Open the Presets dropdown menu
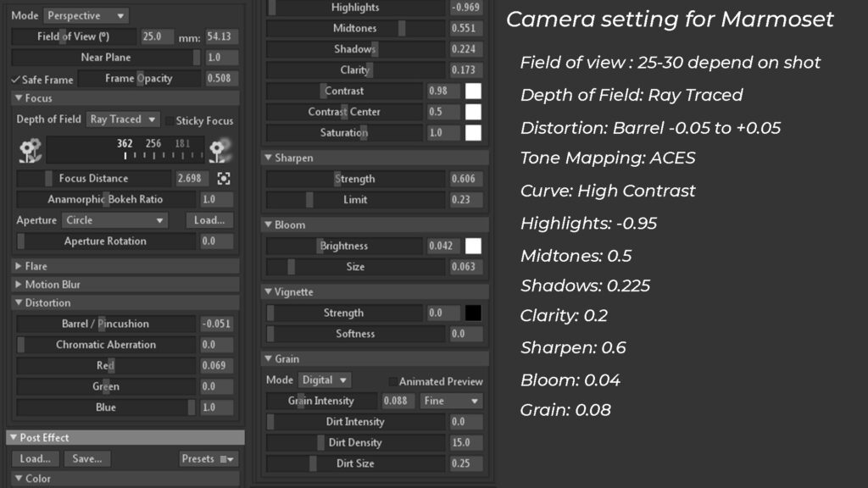This screenshot has height=488, width=868. 208,458
